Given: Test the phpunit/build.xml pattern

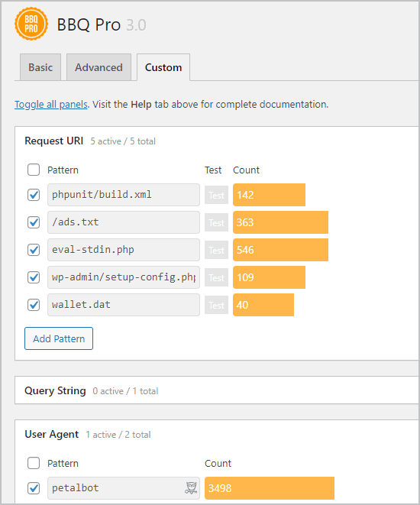Looking at the screenshot, I should [216, 195].
